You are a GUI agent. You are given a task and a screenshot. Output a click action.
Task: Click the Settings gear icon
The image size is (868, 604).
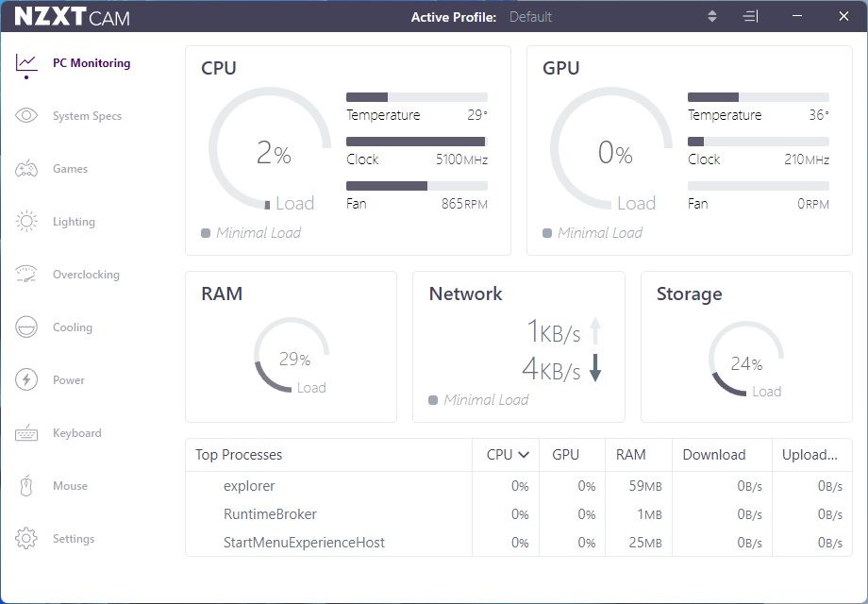click(x=26, y=538)
